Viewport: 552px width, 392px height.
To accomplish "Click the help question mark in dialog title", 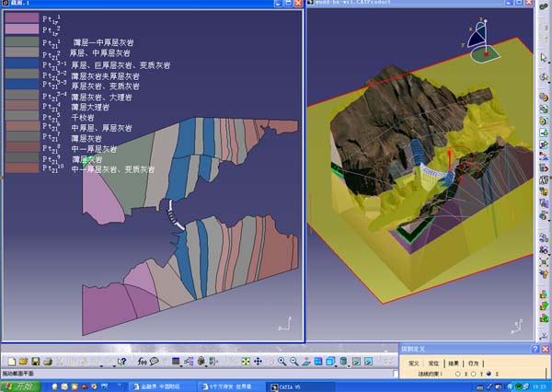I will click(535, 349).
